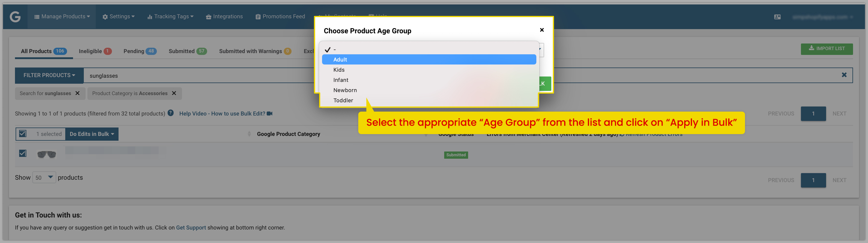Open the Help Video bulk edit link
The image size is (868, 243).
226,114
